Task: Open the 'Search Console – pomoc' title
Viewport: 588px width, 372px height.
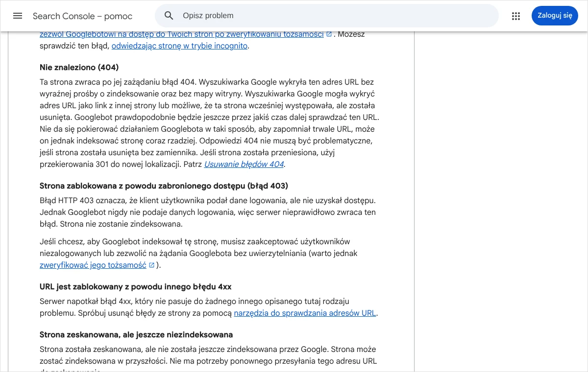Action: [x=82, y=16]
